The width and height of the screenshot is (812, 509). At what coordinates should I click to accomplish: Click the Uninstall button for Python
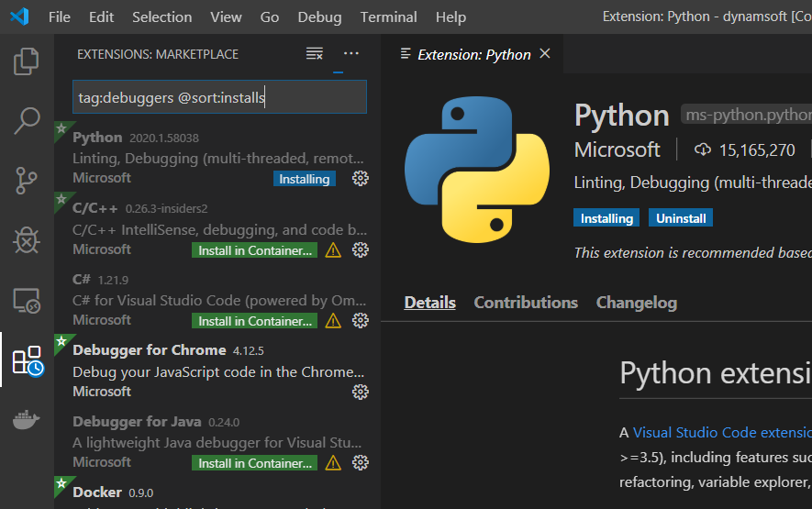click(x=680, y=218)
